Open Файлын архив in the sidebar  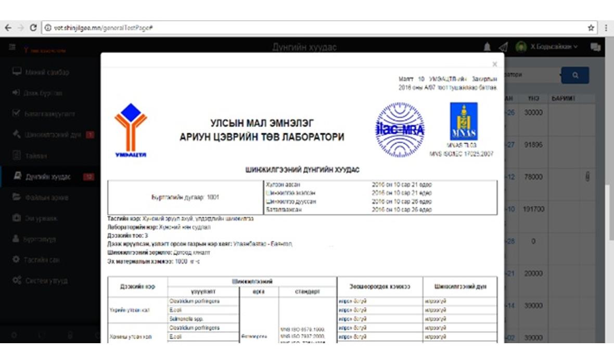41,197
